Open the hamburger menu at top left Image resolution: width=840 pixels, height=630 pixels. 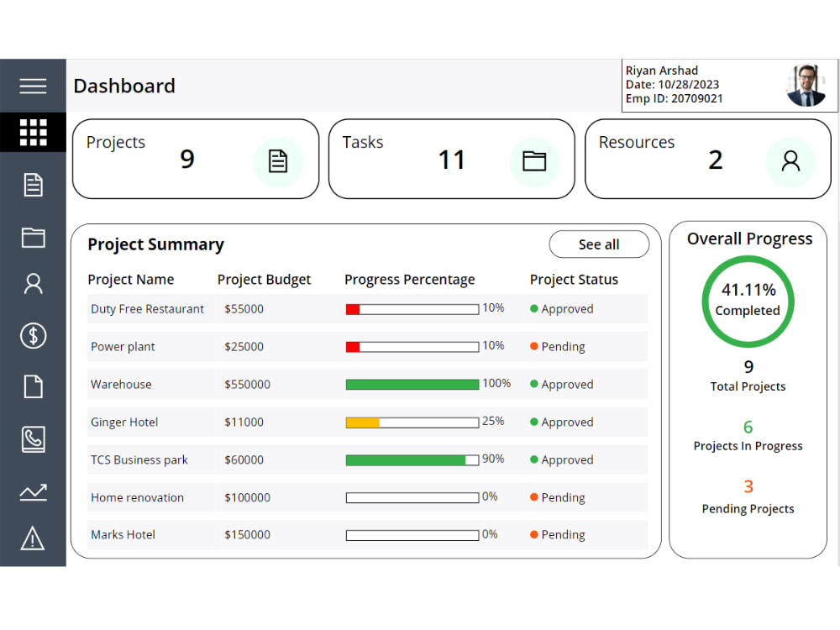[x=33, y=86]
